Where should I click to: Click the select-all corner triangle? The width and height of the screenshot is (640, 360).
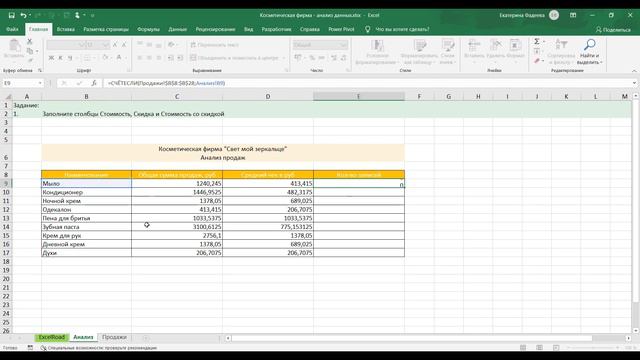(x=8, y=97)
